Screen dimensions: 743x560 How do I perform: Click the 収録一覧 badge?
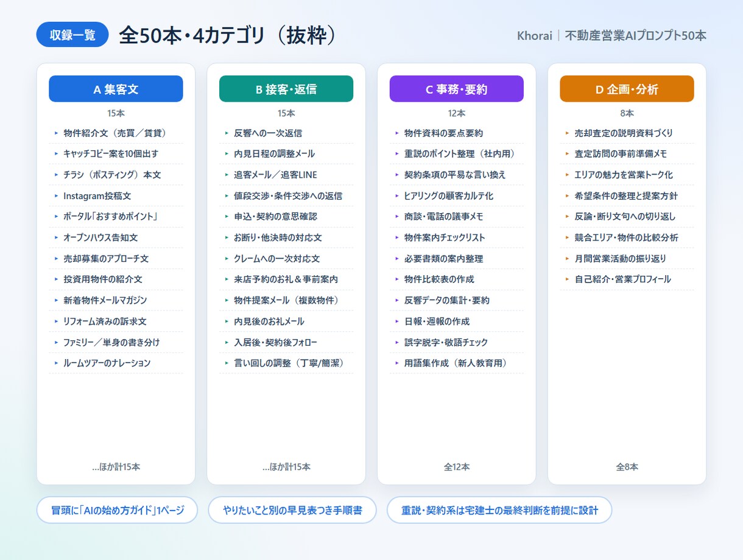[72, 35]
